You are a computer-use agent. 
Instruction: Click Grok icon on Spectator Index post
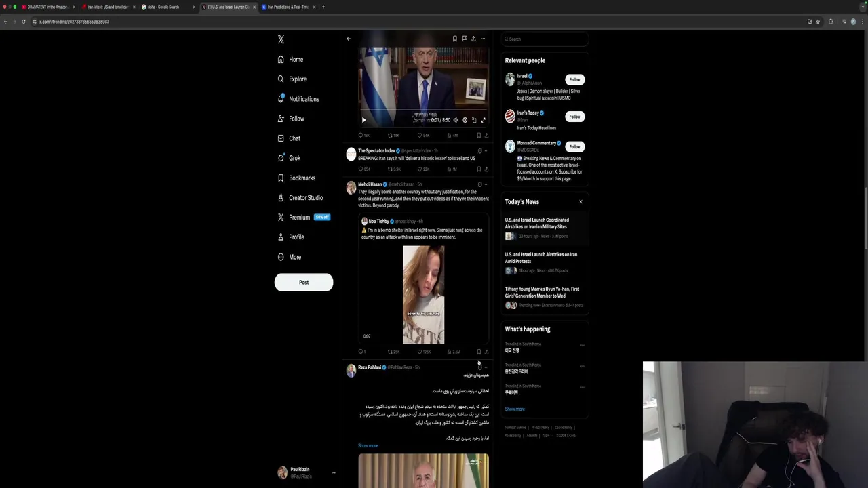coord(479,151)
